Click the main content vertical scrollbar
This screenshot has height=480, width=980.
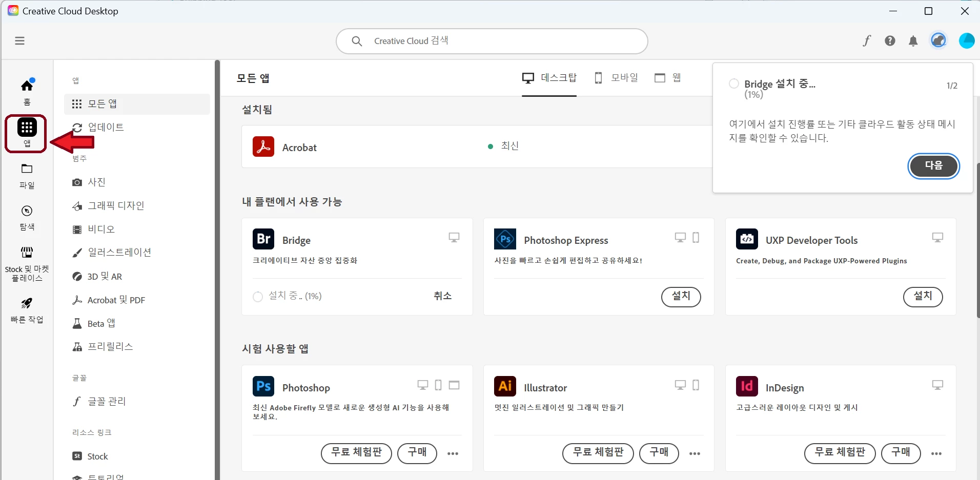978,241
